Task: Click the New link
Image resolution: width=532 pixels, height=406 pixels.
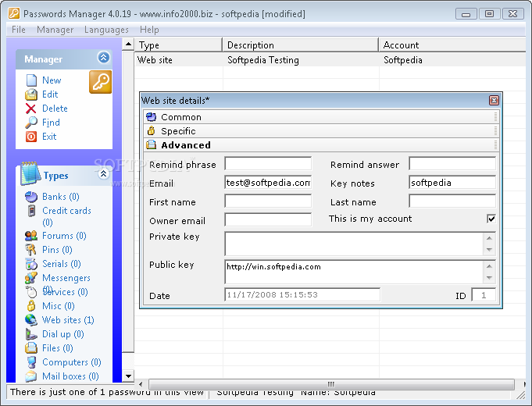Action: [x=52, y=80]
